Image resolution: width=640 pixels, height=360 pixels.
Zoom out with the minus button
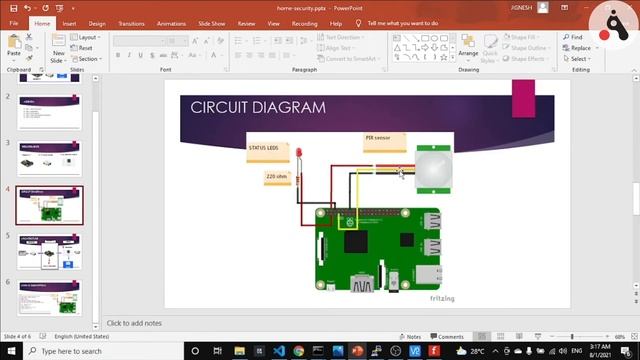(x=552, y=336)
